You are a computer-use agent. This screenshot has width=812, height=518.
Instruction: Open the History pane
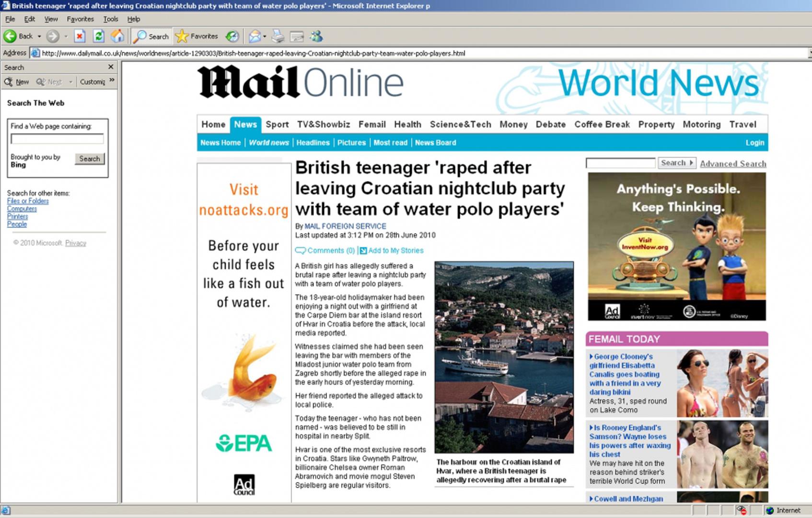[x=232, y=36]
